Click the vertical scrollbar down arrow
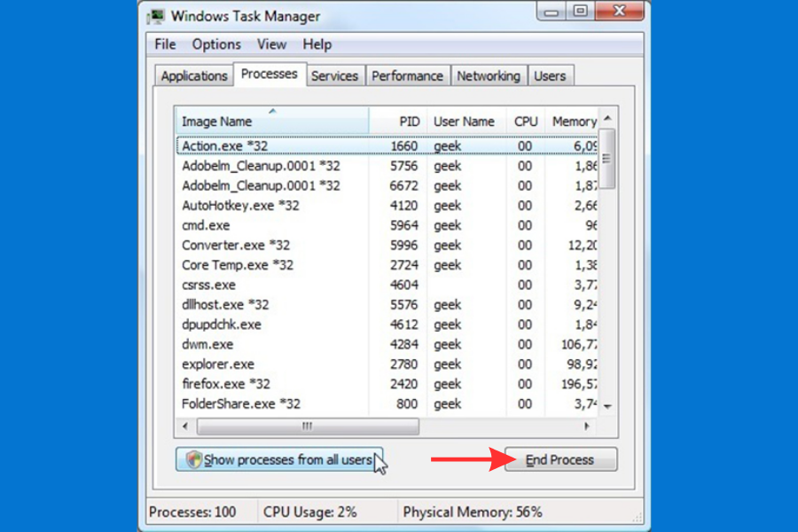 click(607, 405)
